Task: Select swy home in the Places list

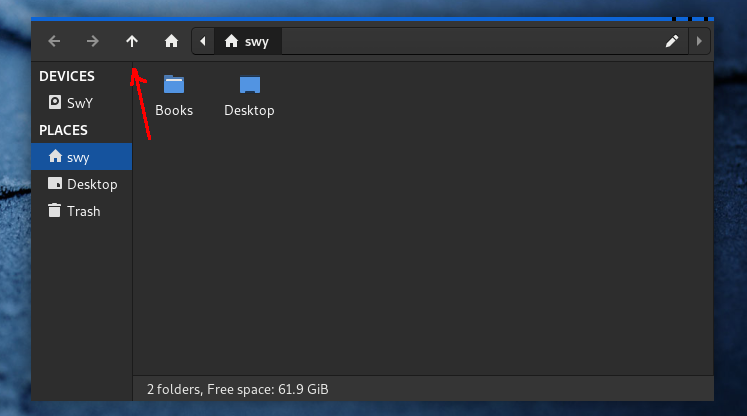Action: [x=77, y=157]
